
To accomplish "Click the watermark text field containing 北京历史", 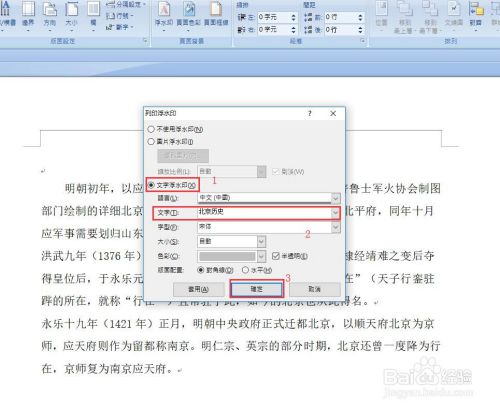I will click(264, 212).
